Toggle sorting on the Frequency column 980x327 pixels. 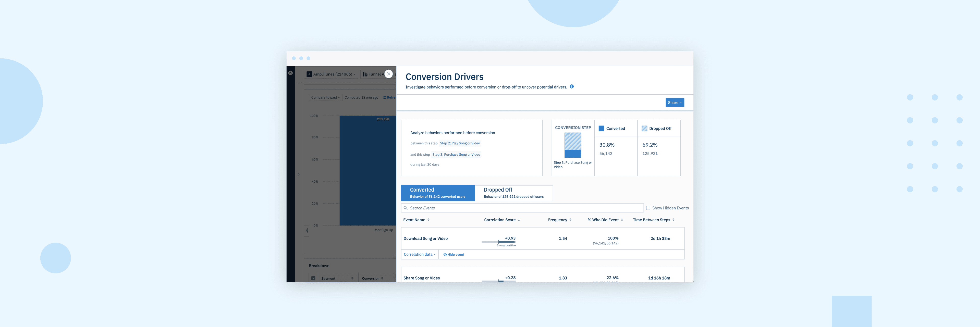(570, 220)
